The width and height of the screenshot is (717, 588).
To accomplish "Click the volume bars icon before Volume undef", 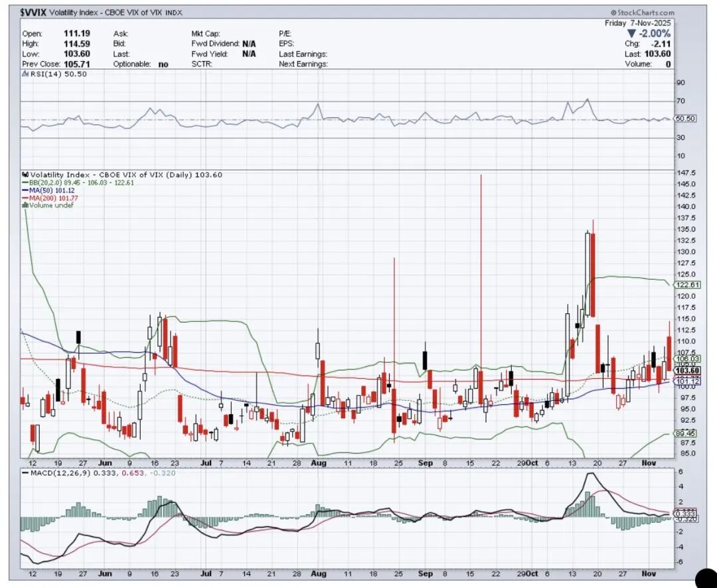I will 26,205.
